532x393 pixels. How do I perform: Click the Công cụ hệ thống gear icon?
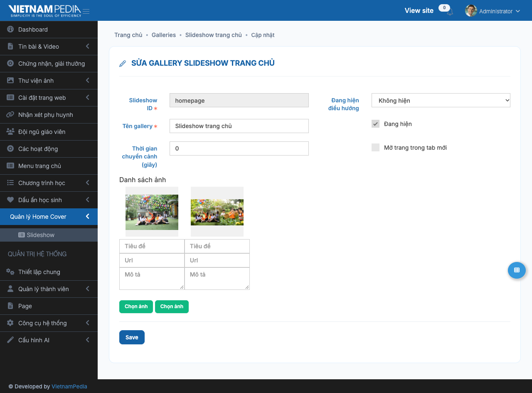click(10, 323)
